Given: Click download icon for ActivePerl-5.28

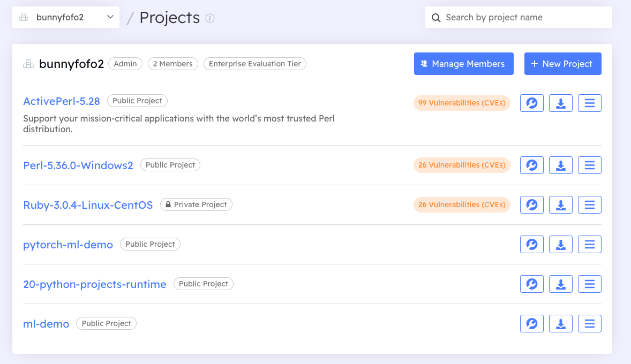Looking at the screenshot, I should click(x=560, y=103).
